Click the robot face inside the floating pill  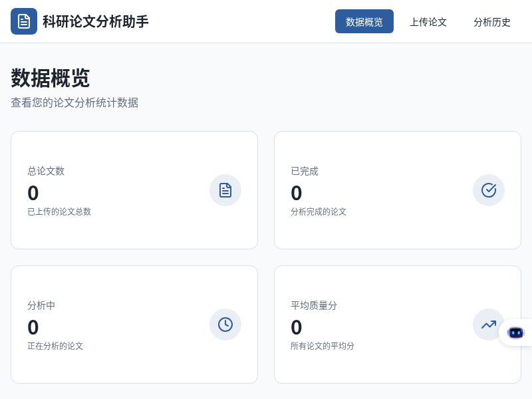point(516,332)
